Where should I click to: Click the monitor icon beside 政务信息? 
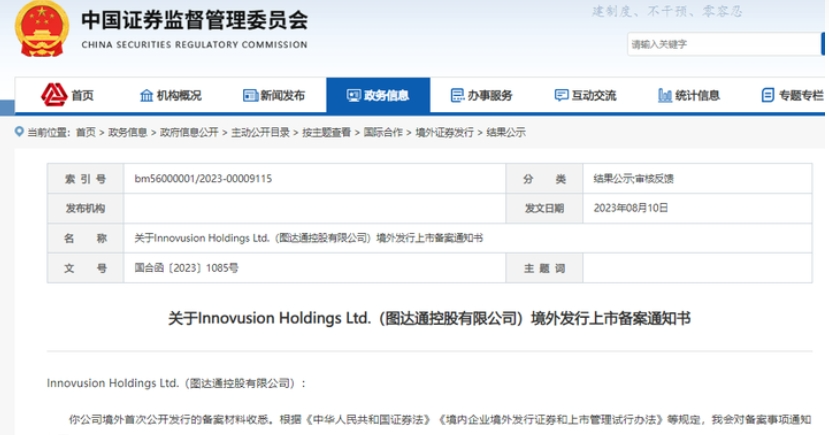pos(354,95)
